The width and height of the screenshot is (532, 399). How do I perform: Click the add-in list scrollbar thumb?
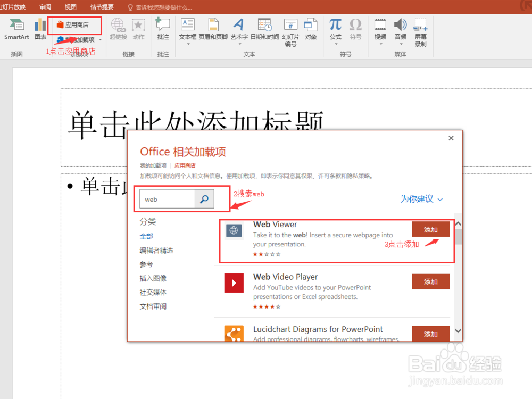tap(459, 237)
